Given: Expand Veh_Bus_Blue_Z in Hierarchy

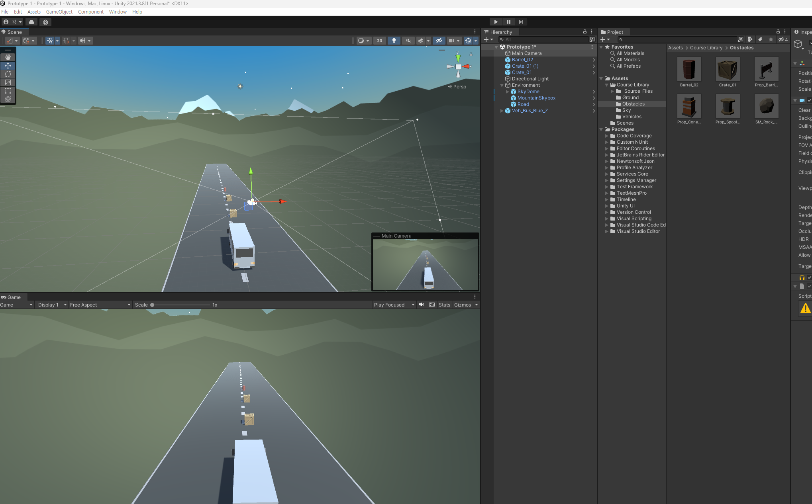Looking at the screenshot, I should [502, 111].
